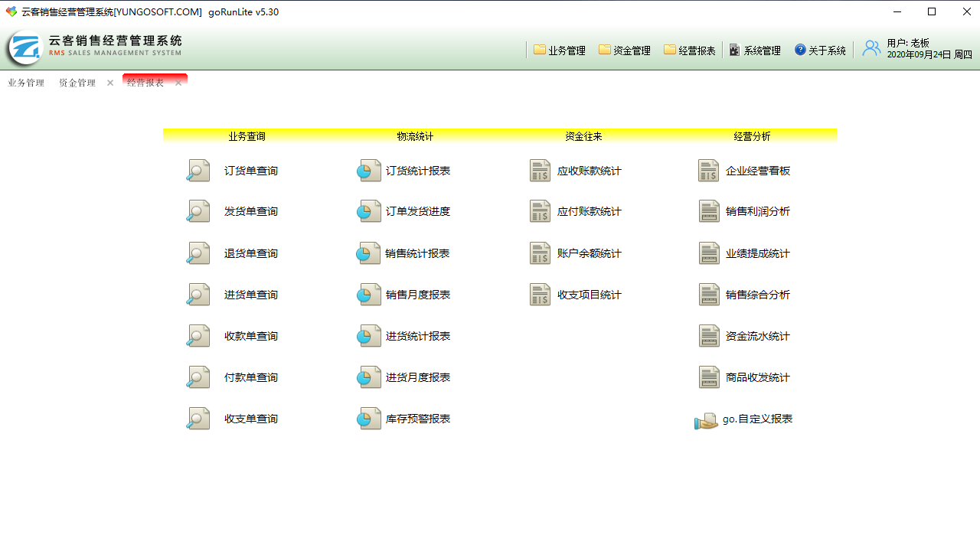This screenshot has height=551, width=980.
Task: Click the magnifier icon beside 收支单查询
Action: [198, 419]
